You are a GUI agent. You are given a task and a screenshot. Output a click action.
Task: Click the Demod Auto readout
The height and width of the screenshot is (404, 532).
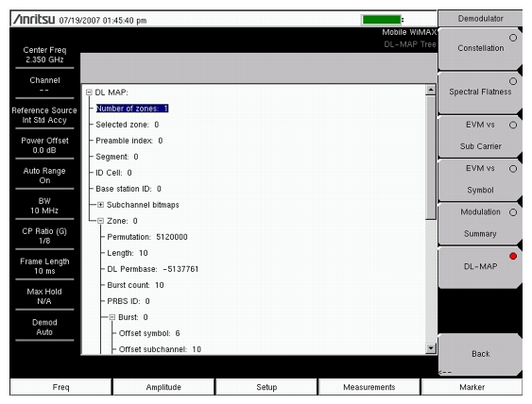pos(44,327)
